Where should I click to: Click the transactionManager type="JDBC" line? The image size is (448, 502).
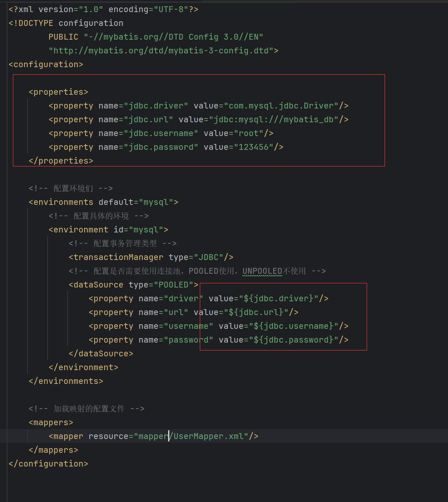(x=151, y=257)
